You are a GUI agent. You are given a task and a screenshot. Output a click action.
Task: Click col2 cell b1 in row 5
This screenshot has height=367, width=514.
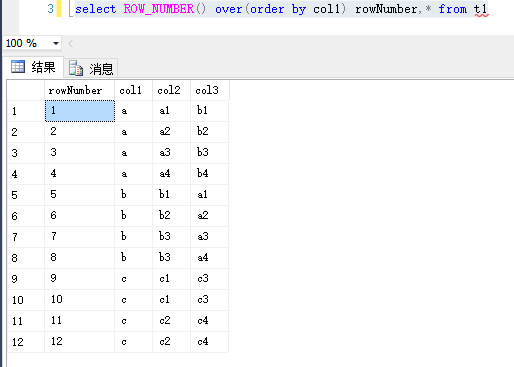coord(171,195)
